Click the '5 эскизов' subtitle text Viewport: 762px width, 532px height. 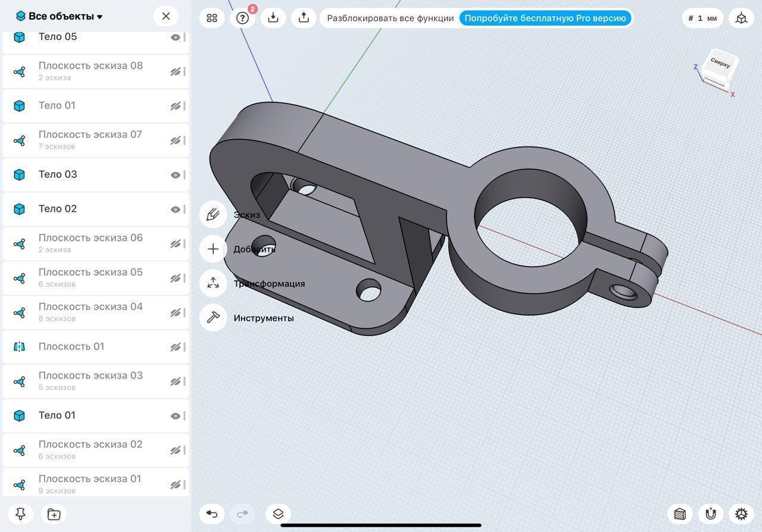(x=57, y=387)
